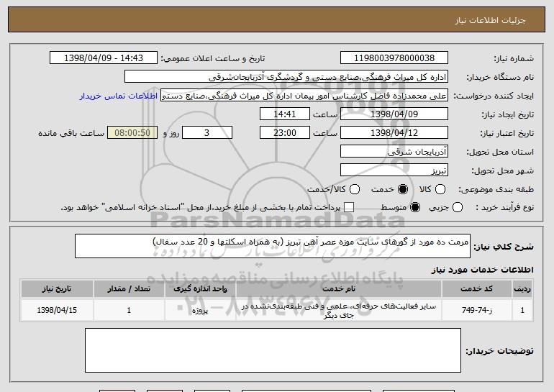Click the شماره نیاز field 1198003978000038
The width and height of the screenshot is (554, 392).
tap(394, 58)
